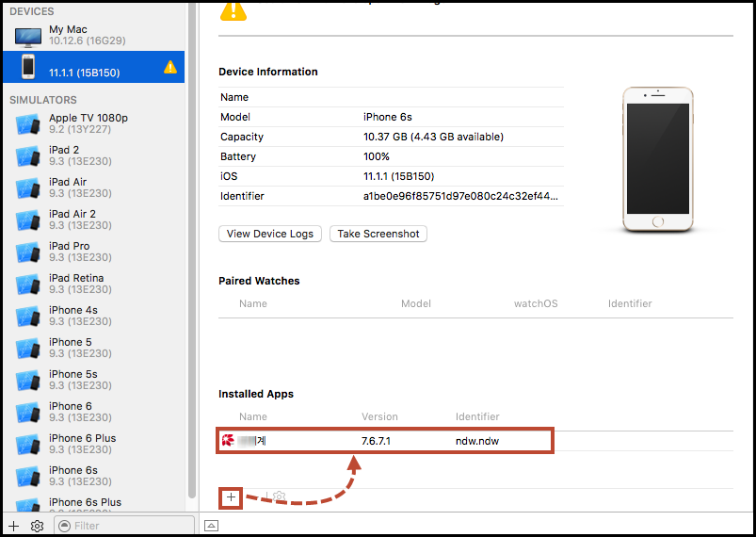Image resolution: width=756 pixels, height=537 pixels.
Task: Select the Apple TV 1080p simulator
Action: (93, 123)
